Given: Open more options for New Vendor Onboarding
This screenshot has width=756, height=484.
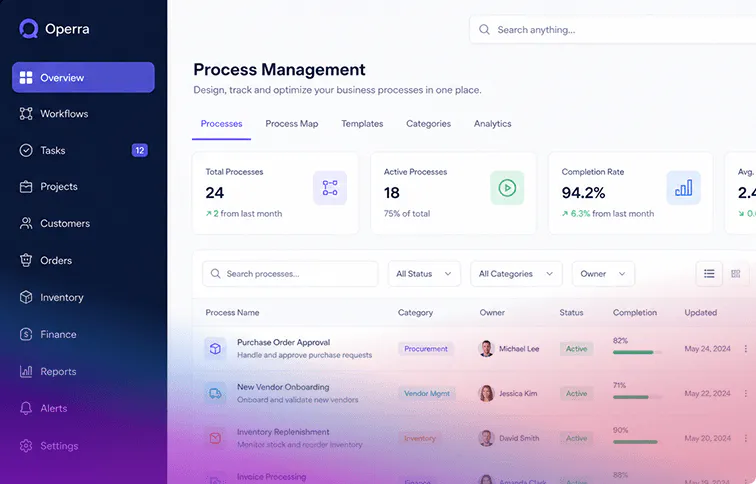Looking at the screenshot, I should point(745,393).
